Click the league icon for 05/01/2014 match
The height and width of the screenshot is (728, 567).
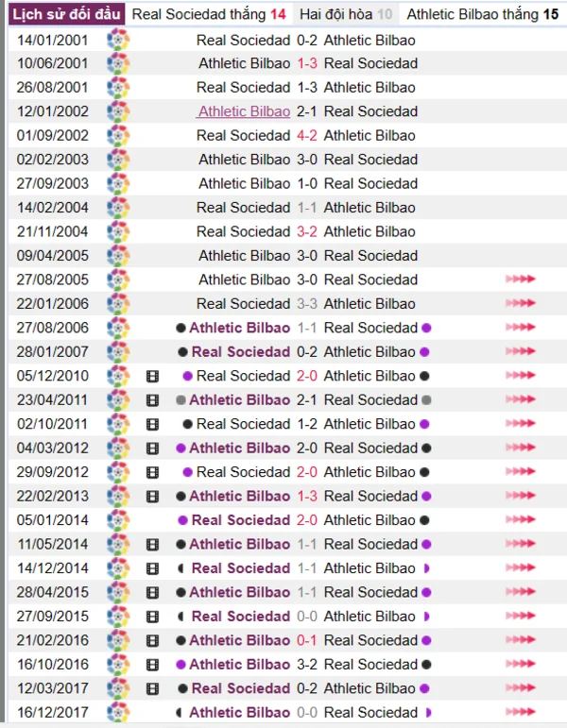point(118,520)
